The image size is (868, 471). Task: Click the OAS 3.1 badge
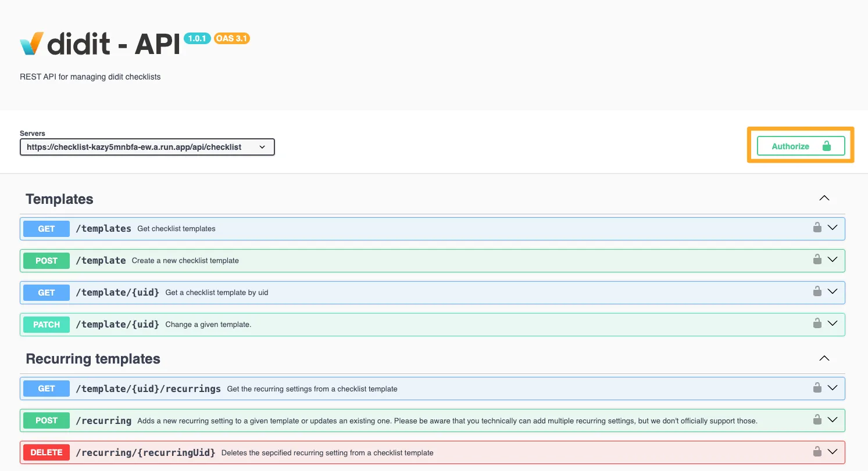pyautogui.click(x=232, y=38)
